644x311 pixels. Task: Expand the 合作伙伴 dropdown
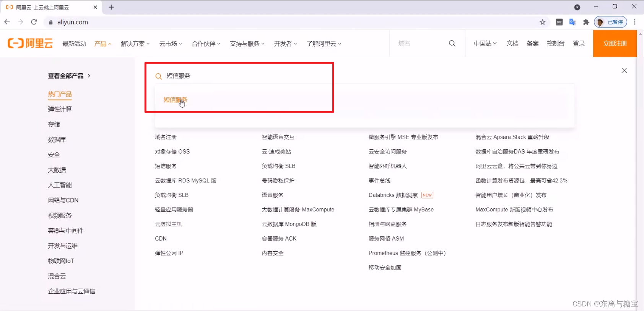click(x=206, y=44)
